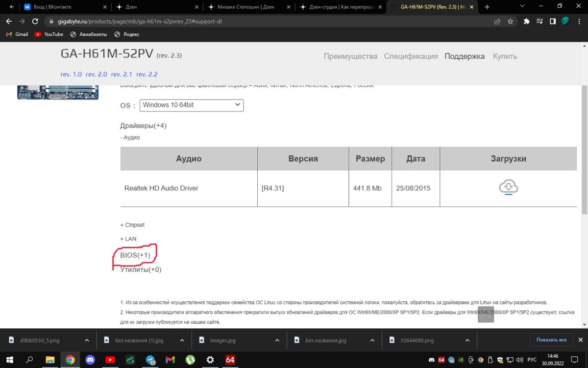This screenshot has width=588, height=368.
Task: Open the OS selection dropdown
Action: point(192,105)
